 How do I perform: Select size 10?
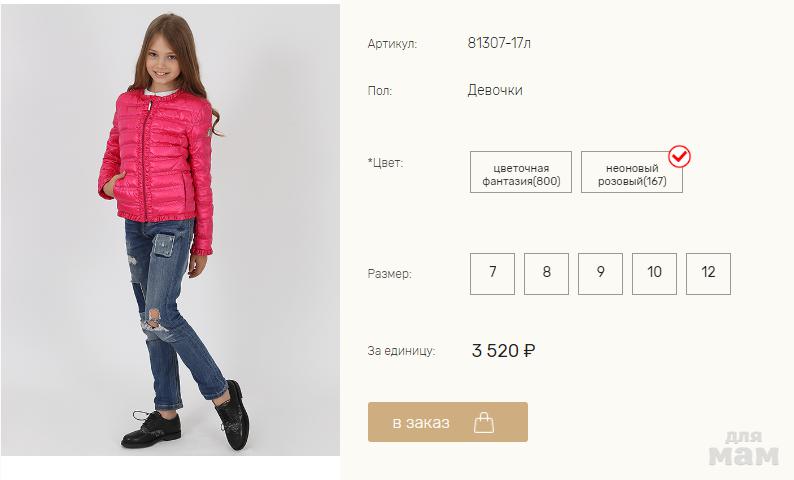(x=654, y=273)
